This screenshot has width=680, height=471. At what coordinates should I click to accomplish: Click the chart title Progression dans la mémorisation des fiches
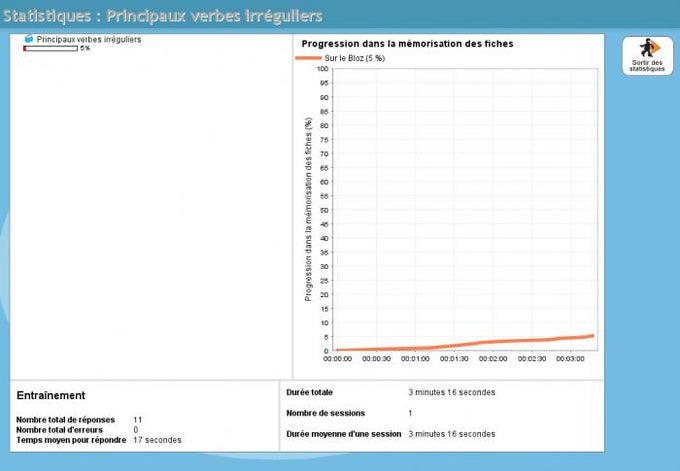pos(407,44)
